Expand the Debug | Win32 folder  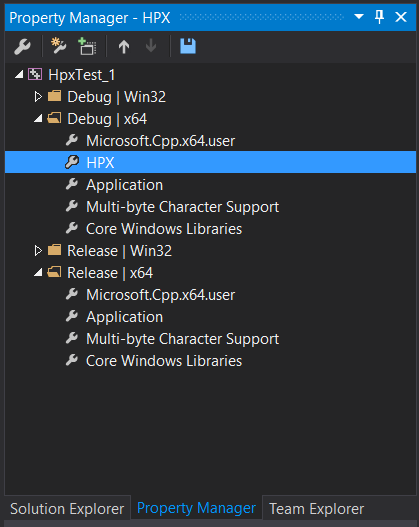(38, 97)
